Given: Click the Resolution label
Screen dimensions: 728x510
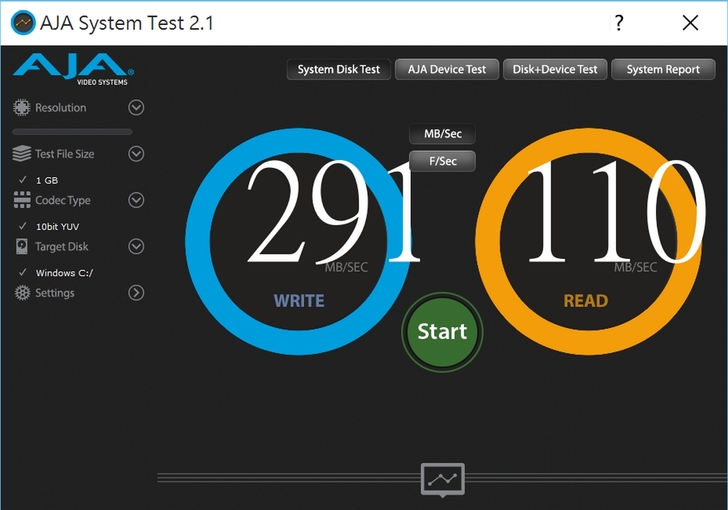Looking at the screenshot, I should pyautogui.click(x=61, y=108).
